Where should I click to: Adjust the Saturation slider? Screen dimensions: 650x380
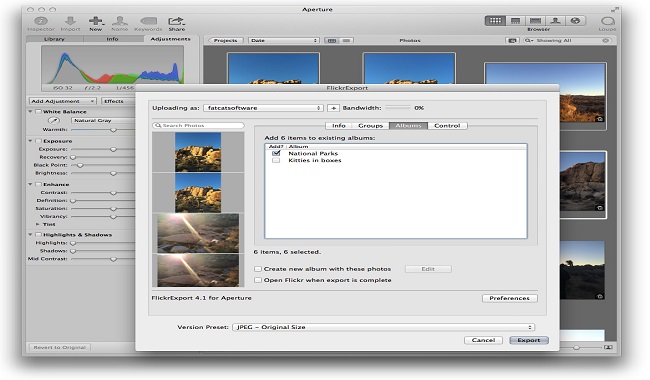point(113,208)
